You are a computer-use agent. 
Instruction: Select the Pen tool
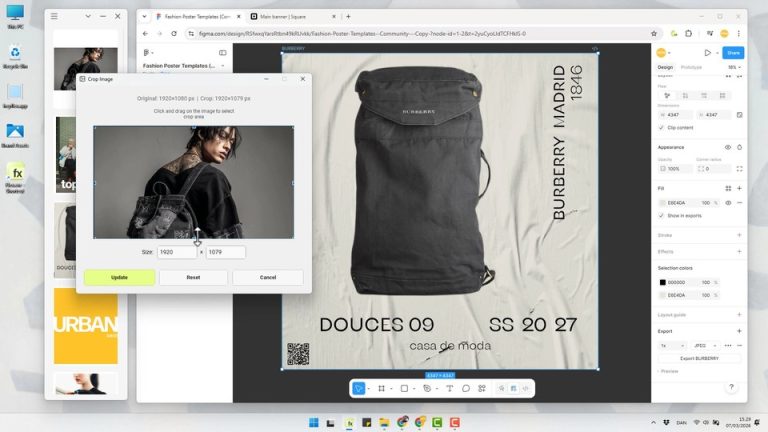427,388
